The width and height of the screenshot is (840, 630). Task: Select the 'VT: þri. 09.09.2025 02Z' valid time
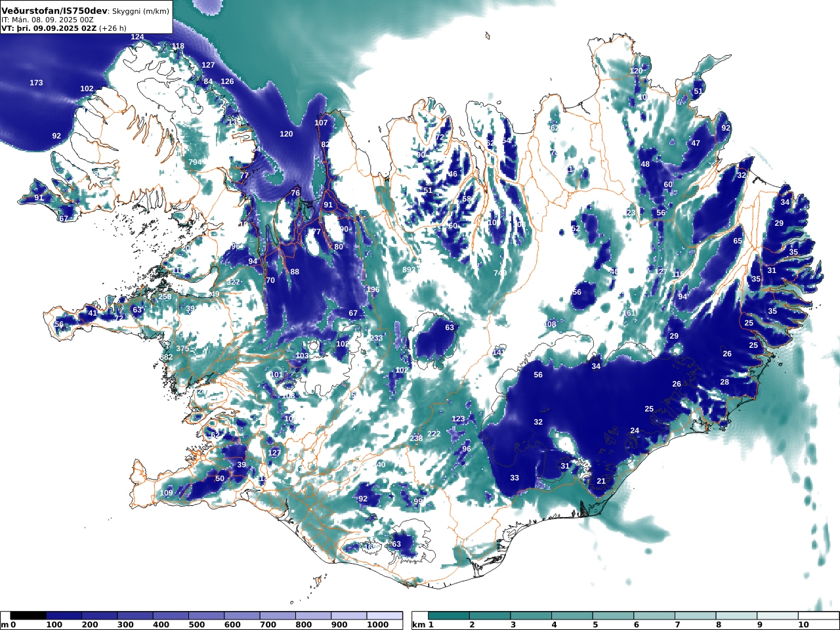point(49,28)
